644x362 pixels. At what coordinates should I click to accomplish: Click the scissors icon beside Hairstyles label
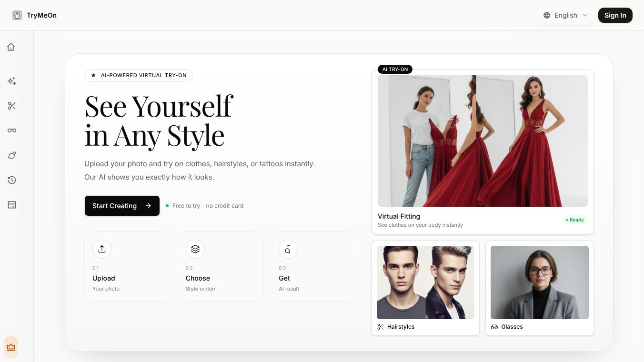(381, 327)
